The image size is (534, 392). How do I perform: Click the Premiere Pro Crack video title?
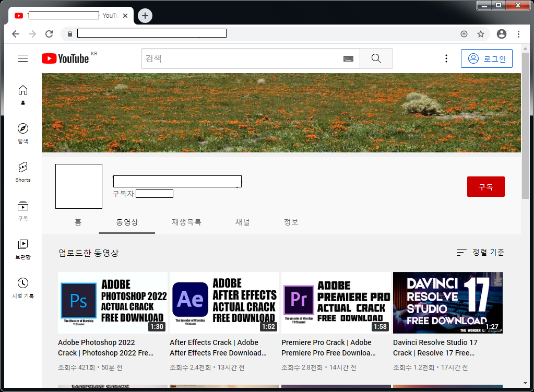[x=329, y=348]
